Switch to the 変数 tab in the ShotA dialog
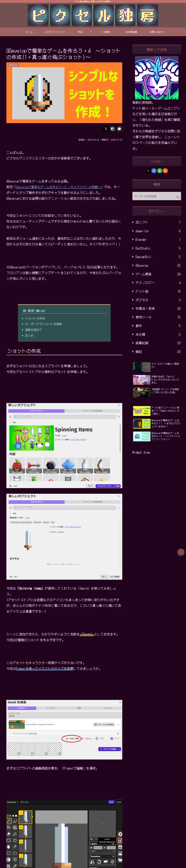 (x=79, y=708)
